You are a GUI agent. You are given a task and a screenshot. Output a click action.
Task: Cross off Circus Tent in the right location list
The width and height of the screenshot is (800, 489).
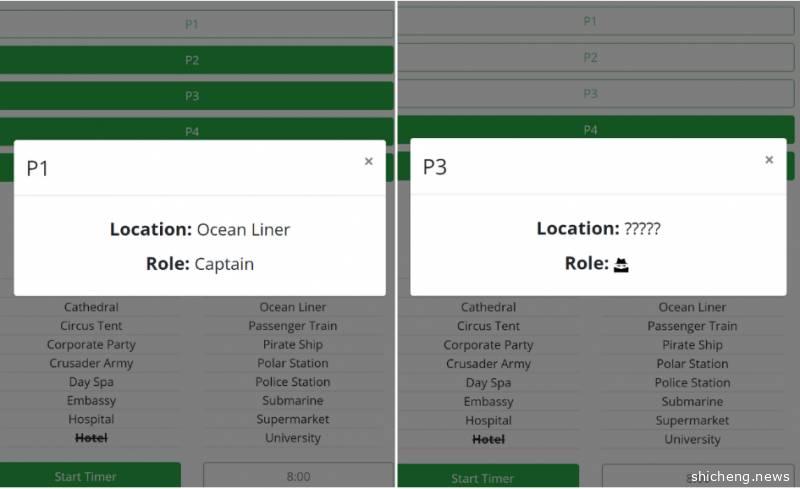pyautogui.click(x=488, y=326)
